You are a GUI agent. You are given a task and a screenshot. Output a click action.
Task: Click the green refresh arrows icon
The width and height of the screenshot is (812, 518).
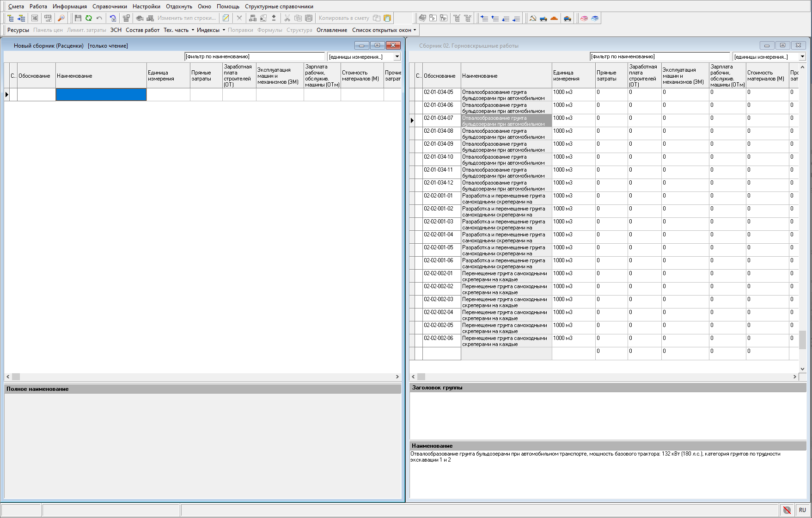pyautogui.click(x=88, y=18)
